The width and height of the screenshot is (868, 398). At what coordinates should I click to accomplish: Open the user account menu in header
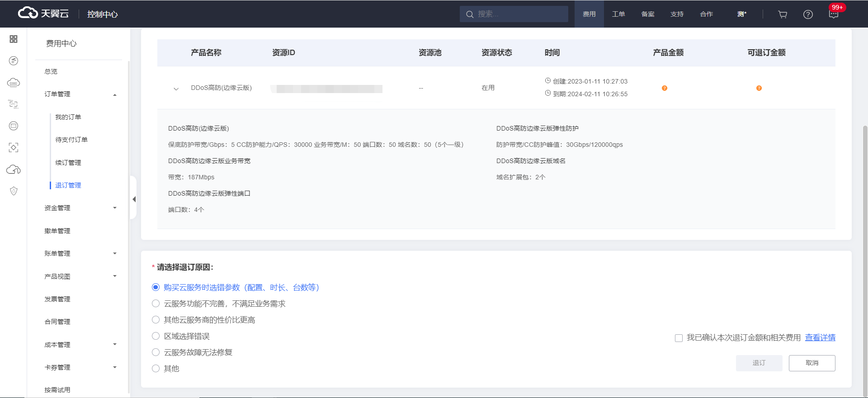[741, 14]
